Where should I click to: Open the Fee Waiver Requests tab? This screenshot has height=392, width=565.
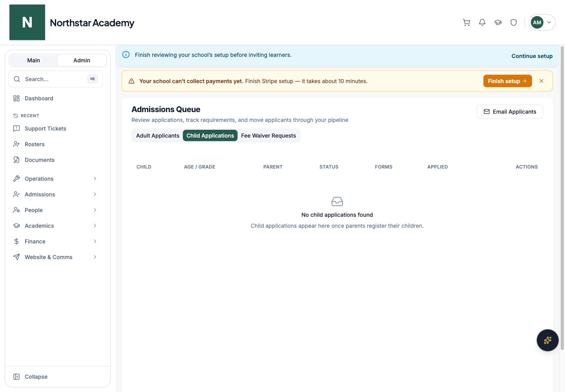coord(268,136)
